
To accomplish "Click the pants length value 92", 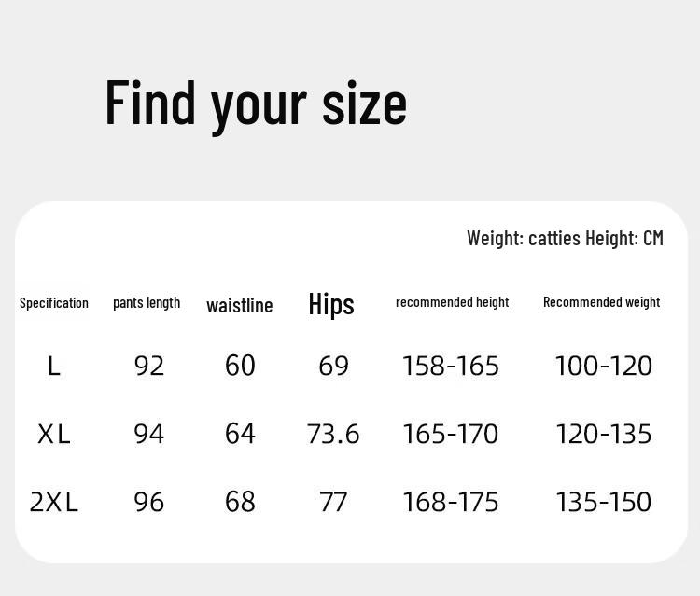I will 149,367.
